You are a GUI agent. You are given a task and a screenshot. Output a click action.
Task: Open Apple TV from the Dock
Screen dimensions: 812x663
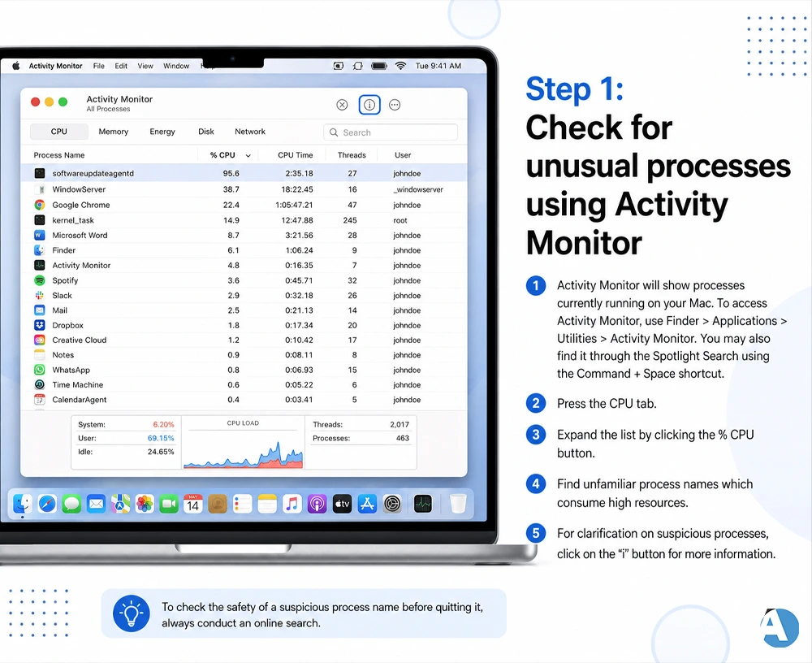[342, 503]
